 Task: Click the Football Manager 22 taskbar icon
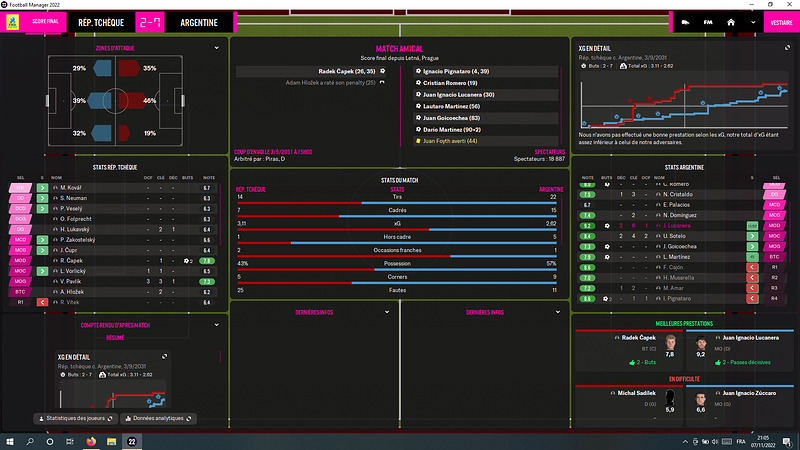click(132, 440)
